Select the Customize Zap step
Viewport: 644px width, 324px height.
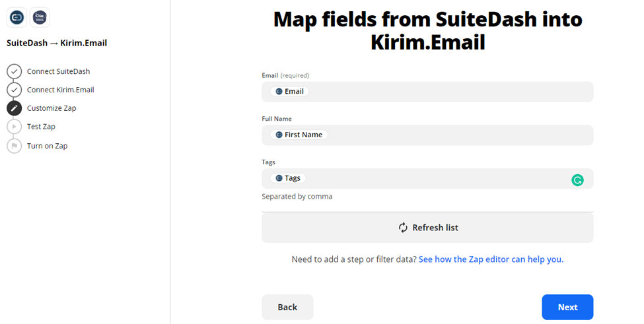click(52, 108)
